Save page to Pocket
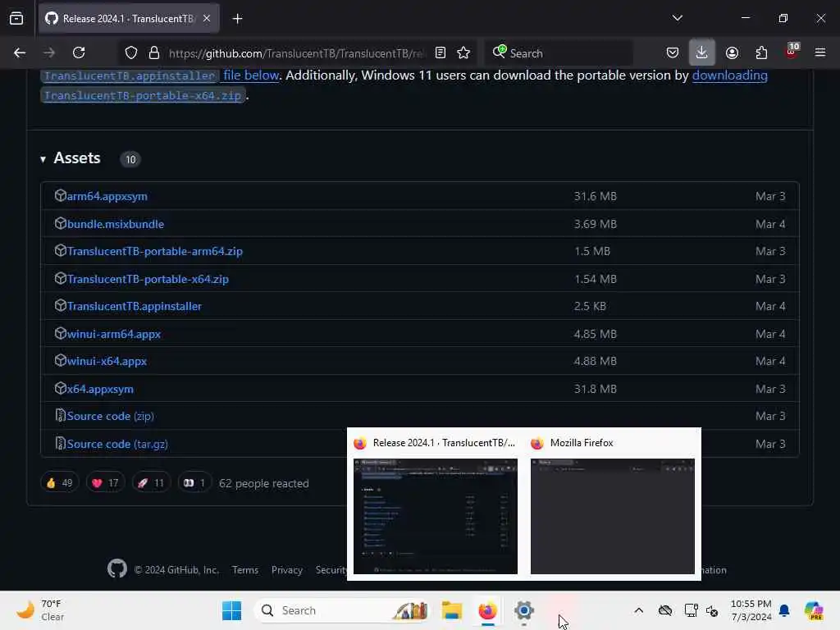 pos(673,52)
